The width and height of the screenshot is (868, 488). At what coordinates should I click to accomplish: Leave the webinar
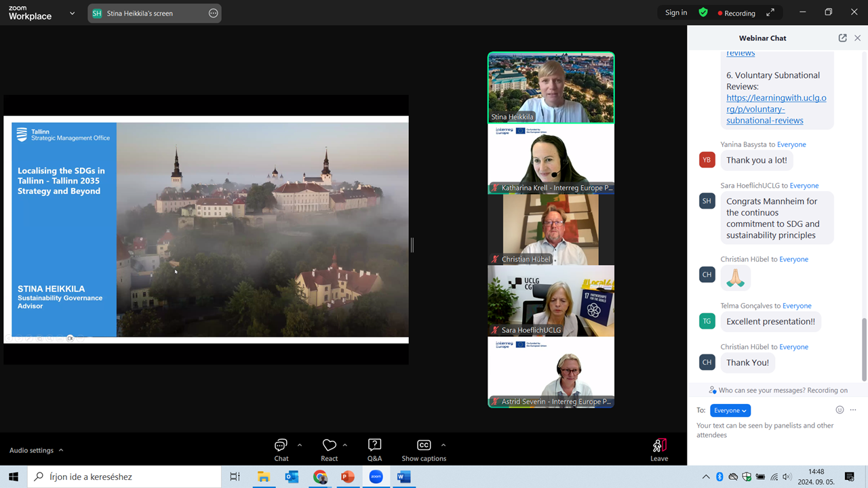(x=658, y=449)
